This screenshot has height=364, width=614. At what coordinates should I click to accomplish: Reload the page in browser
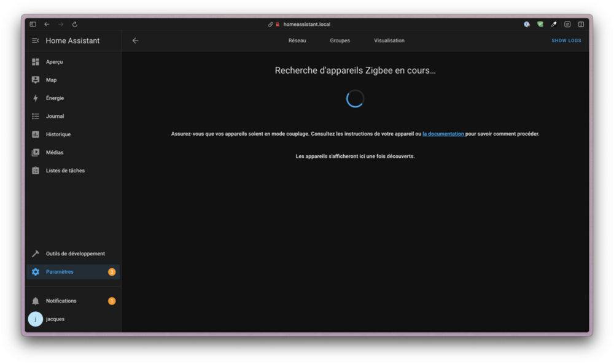[75, 25]
